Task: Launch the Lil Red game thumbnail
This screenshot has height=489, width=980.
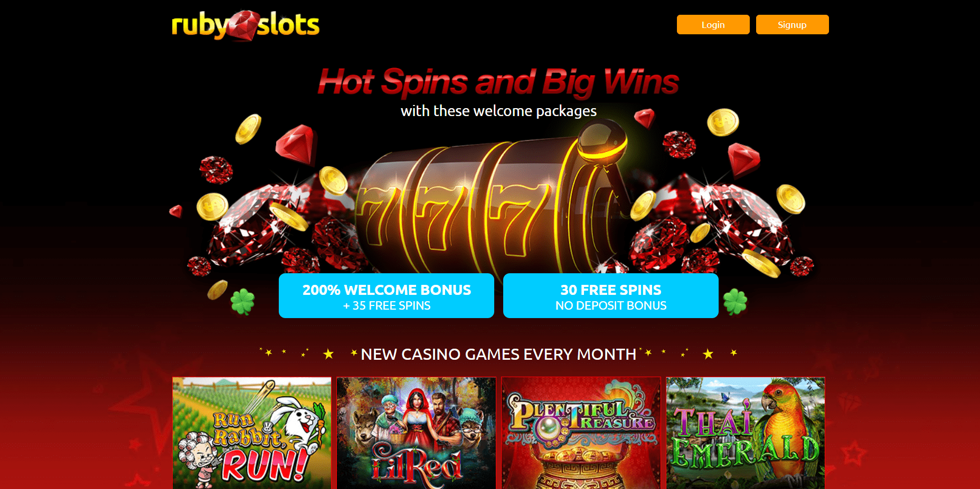Action: click(416, 433)
